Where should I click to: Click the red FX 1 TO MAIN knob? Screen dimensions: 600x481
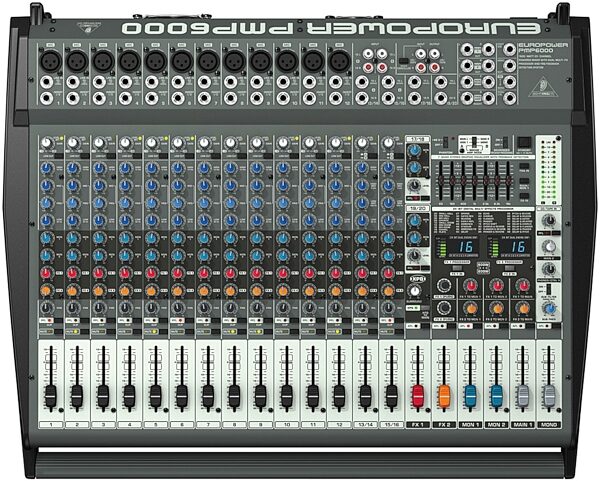(523, 285)
